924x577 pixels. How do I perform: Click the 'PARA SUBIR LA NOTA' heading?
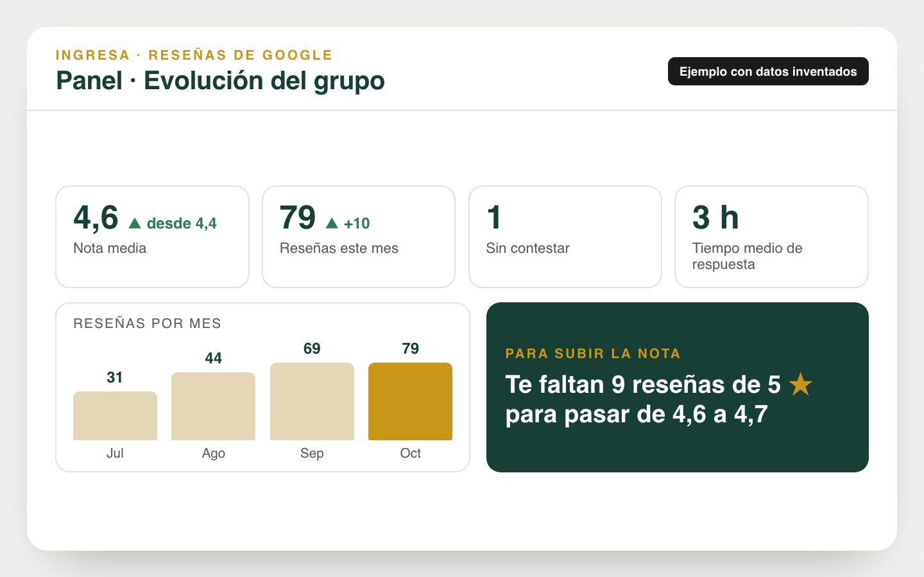point(593,354)
